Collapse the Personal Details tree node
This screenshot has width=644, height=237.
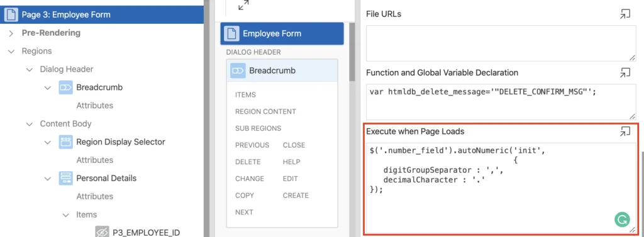pyautogui.click(x=48, y=179)
